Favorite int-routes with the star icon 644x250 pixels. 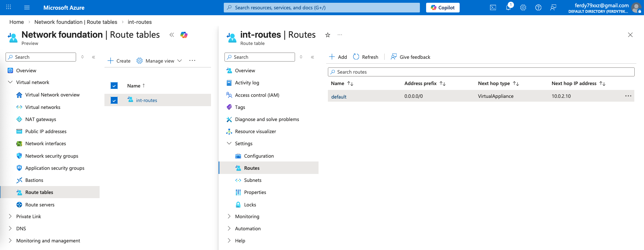[328, 35]
